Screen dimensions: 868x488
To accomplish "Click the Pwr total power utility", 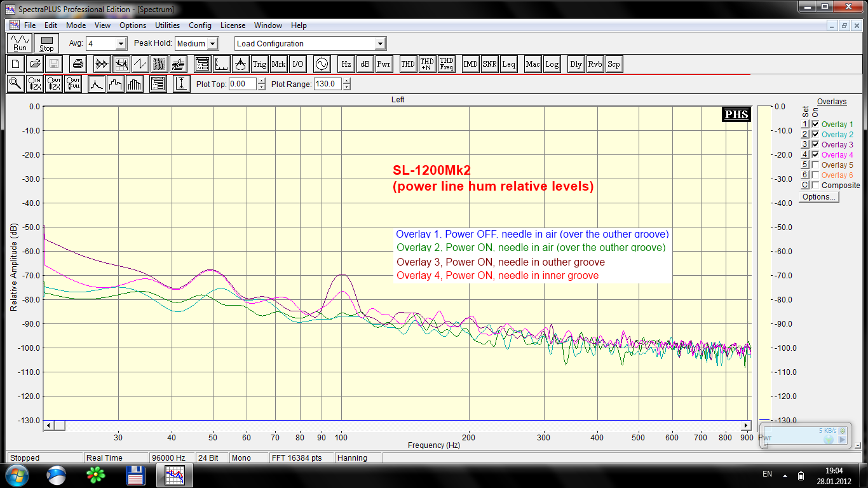I will tap(384, 64).
